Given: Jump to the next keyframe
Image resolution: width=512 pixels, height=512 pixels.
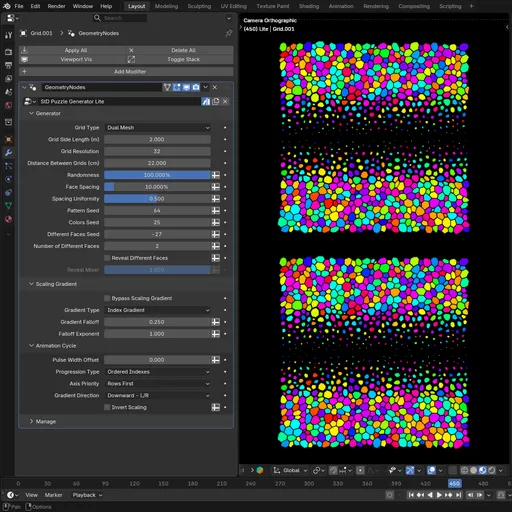Looking at the screenshot, I should [x=449, y=495].
